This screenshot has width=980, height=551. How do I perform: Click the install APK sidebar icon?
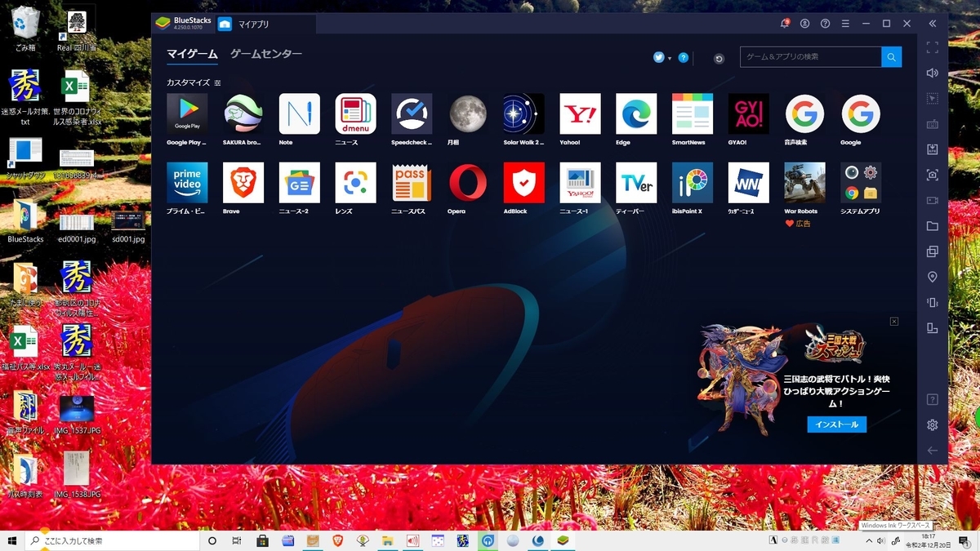pyautogui.click(x=933, y=149)
